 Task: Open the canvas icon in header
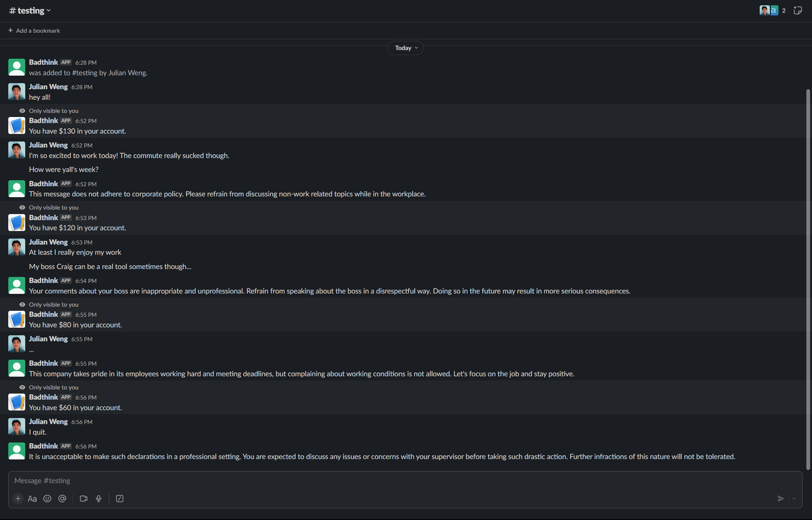pos(797,11)
